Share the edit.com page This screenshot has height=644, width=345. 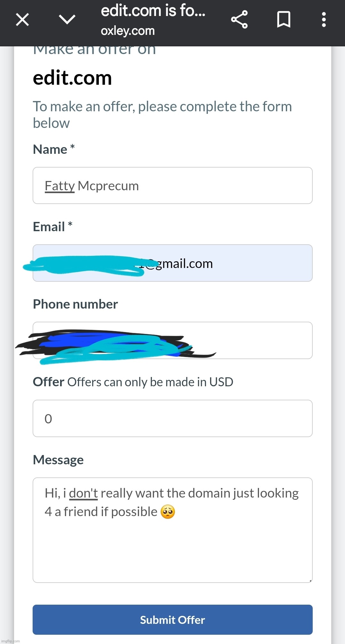pos(239,20)
